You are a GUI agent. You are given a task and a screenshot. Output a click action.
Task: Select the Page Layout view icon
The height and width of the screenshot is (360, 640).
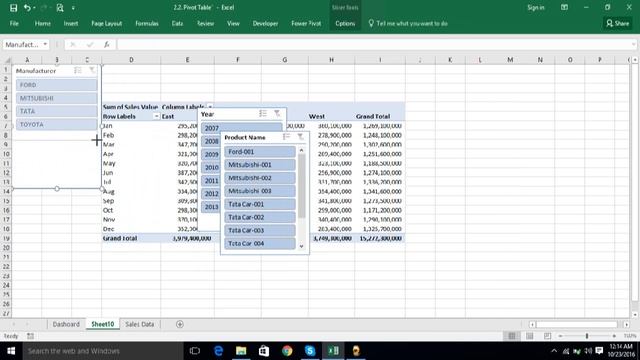530,336
